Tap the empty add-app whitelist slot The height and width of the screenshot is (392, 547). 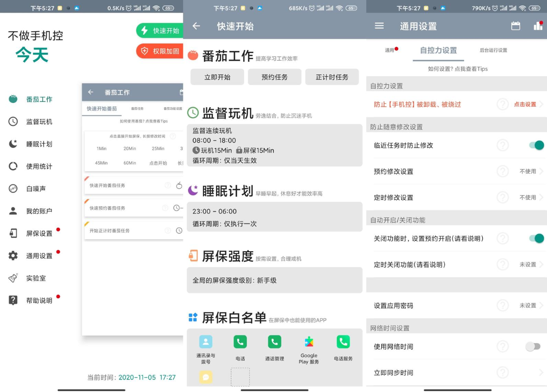pyautogui.click(x=240, y=377)
